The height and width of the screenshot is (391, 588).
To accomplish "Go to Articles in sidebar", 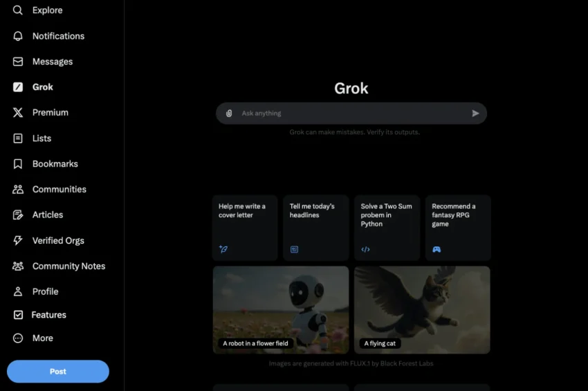I will [x=47, y=215].
